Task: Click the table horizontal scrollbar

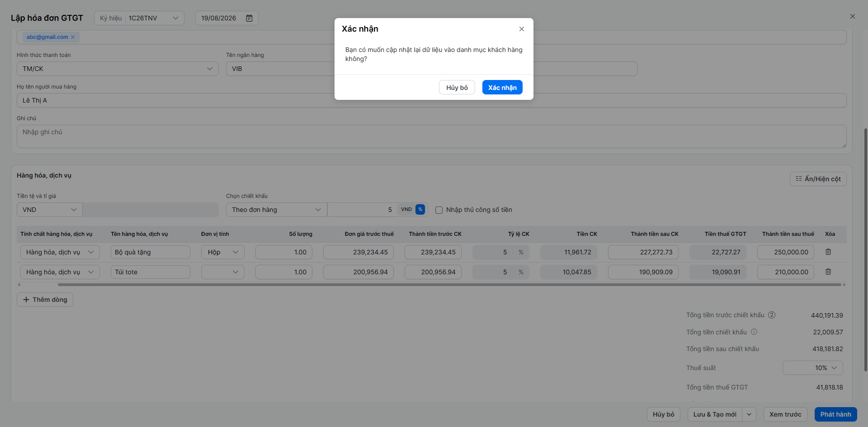Action: click(449, 285)
